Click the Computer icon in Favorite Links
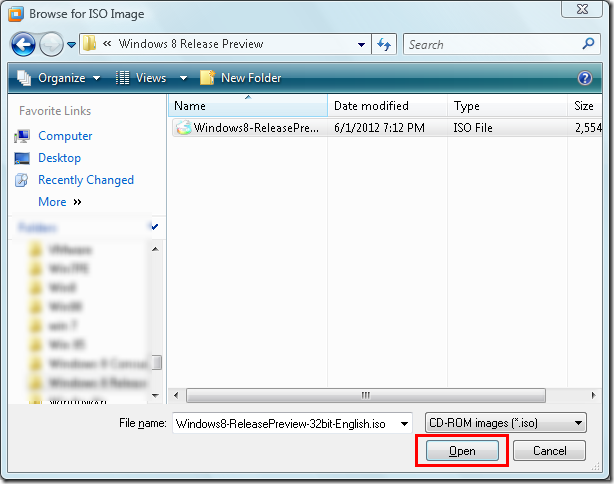 coord(22,136)
